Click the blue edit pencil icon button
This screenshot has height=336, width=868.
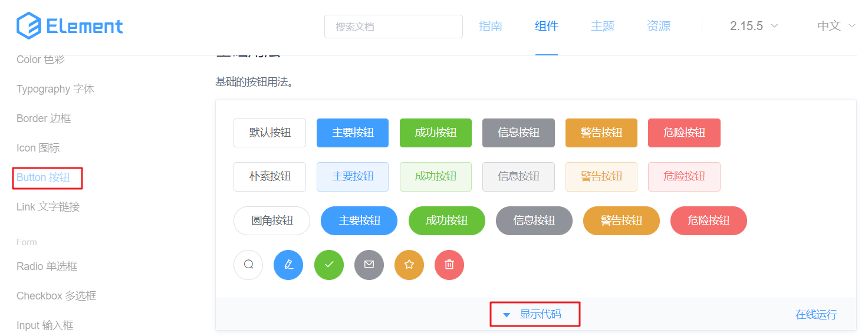coord(288,265)
